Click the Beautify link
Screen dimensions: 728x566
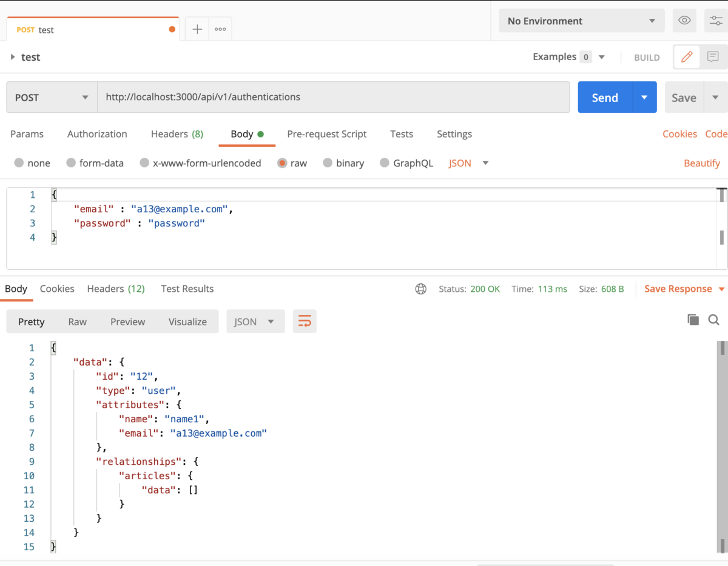click(702, 163)
